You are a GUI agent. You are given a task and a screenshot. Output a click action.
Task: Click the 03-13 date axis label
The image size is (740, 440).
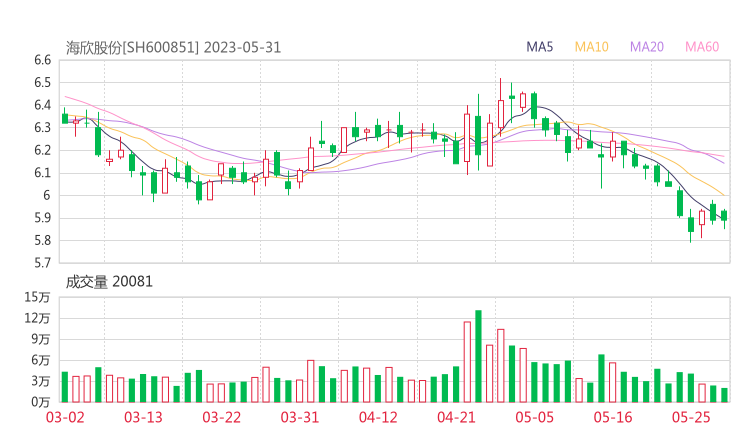tap(143, 417)
